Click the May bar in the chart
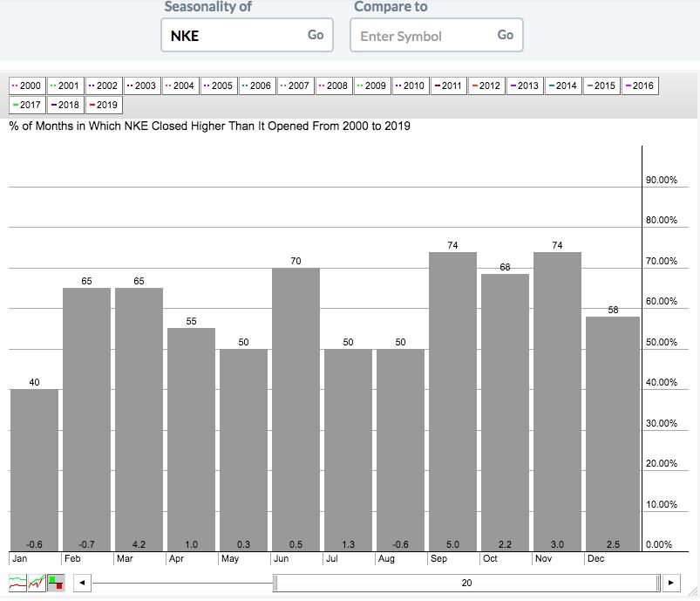This screenshot has height=601, width=700. point(243,450)
